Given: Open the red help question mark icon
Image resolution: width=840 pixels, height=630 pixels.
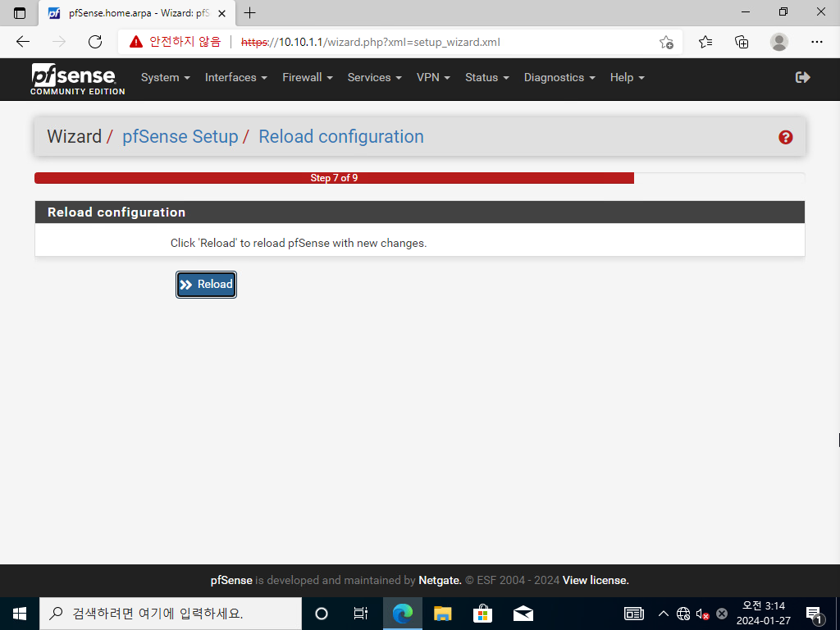Looking at the screenshot, I should tap(785, 137).
